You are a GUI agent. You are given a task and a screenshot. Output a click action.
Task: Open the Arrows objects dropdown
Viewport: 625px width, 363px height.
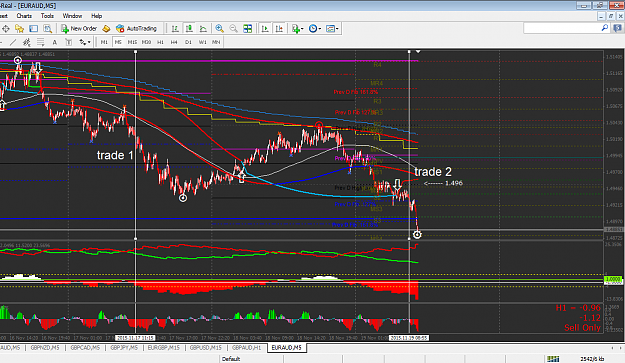[x=85, y=42]
